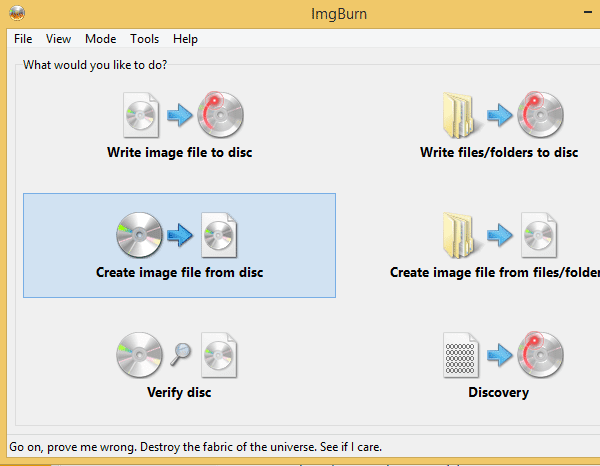Viewport: 600px width, 466px height.
Task: Click blue arrow above 'Discovery' label
Action: [x=499, y=355]
